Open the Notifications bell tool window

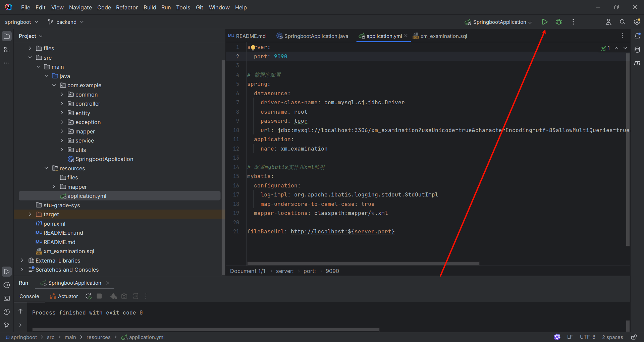coord(637,36)
